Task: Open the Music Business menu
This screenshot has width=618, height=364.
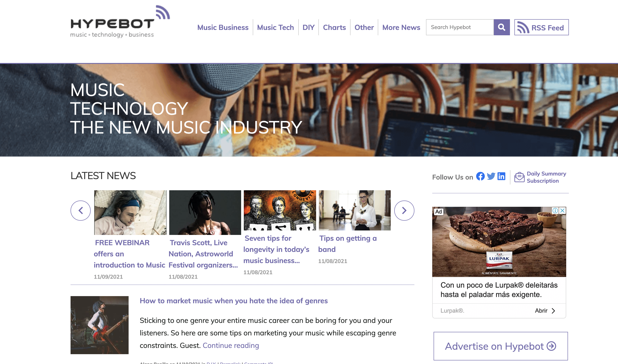Action: [223, 27]
